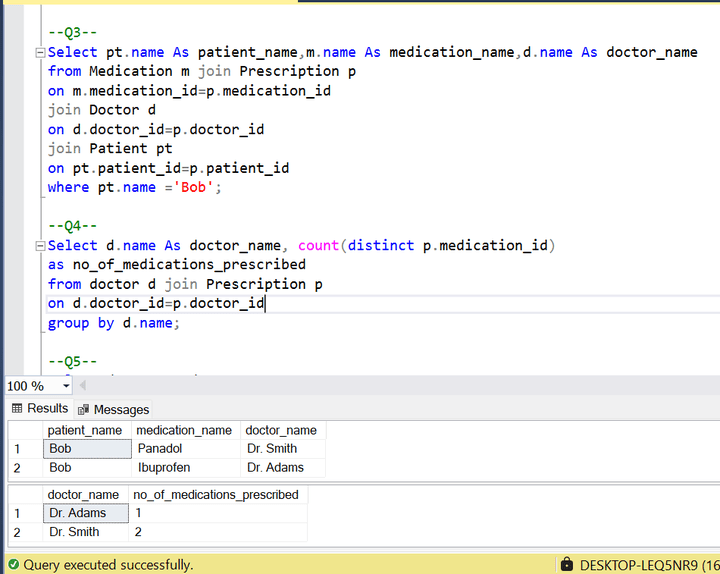Collapse the Q4 Select statement block

(x=39, y=245)
